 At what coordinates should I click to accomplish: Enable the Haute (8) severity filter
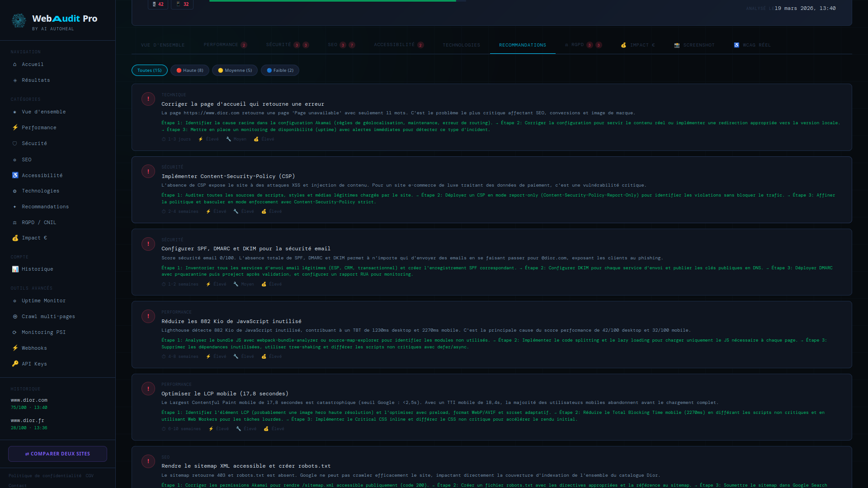click(189, 70)
